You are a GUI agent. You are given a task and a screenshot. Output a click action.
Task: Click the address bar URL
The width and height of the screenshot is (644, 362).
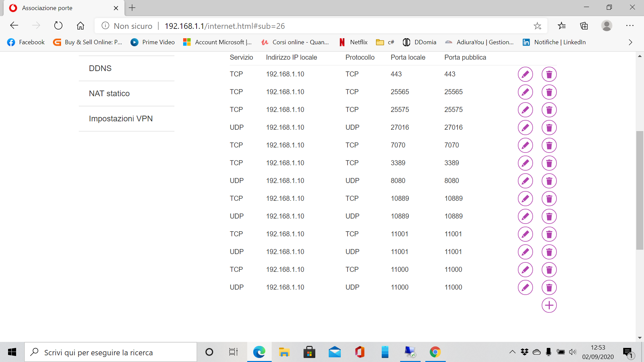click(x=225, y=26)
